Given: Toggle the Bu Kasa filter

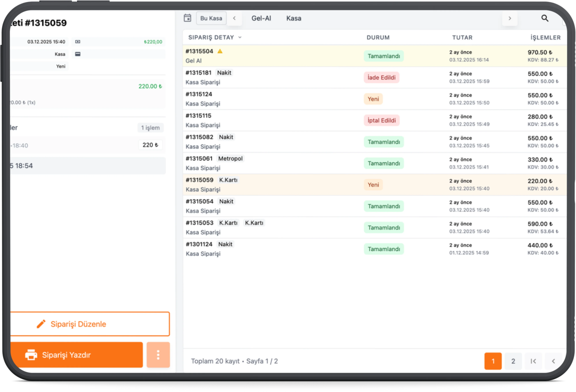Looking at the screenshot, I should [211, 18].
